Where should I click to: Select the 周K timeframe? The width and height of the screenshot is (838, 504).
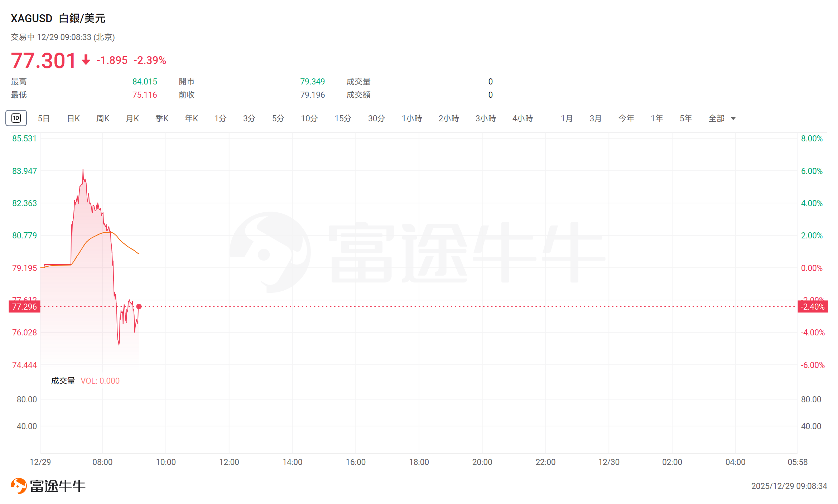pos(103,118)
